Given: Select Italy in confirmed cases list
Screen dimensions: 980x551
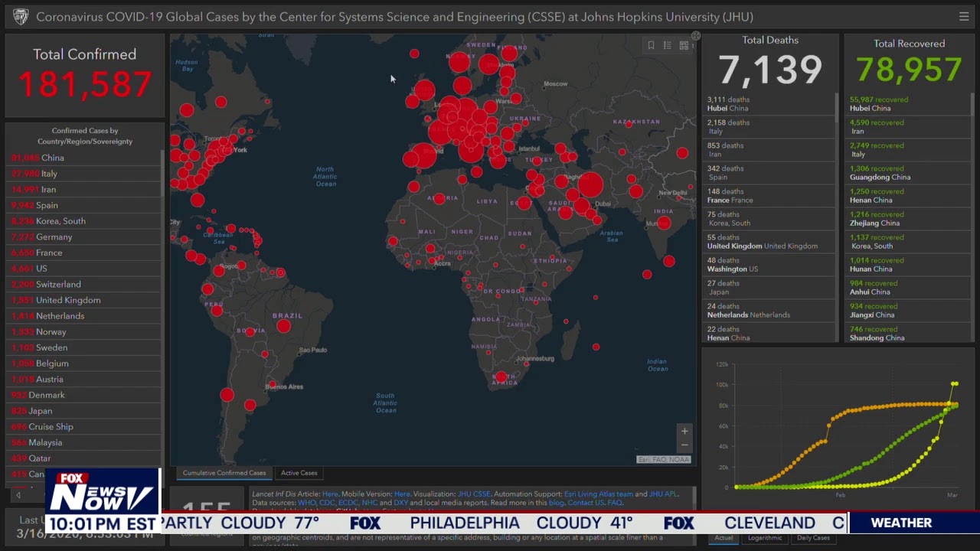Looking at the screenshot, I should pos(84,174).
